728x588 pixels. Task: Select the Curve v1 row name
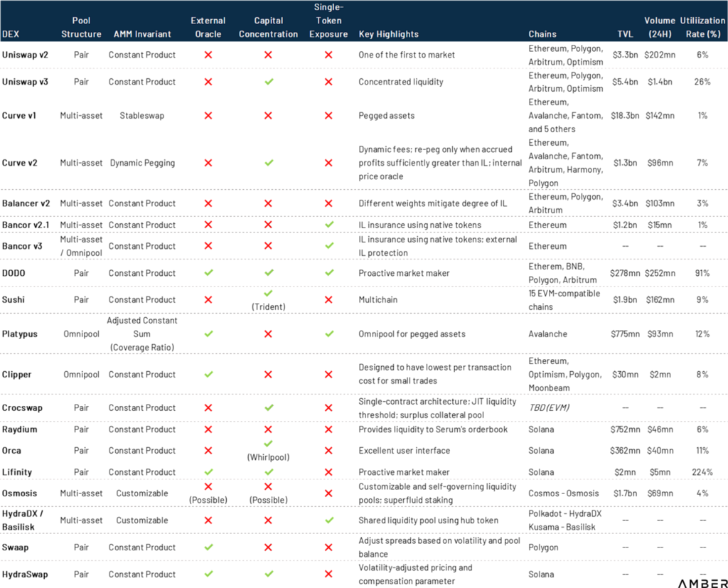pyautogui.click(x=19, y=116)
